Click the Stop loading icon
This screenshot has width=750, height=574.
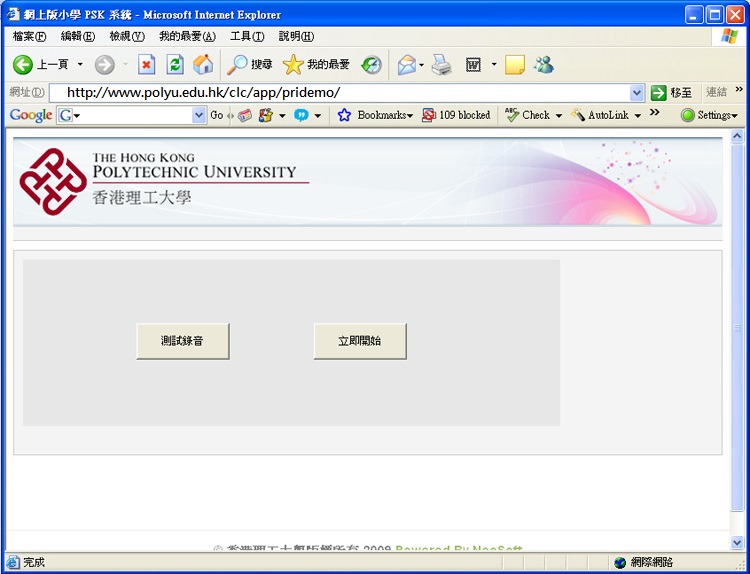coord(146,65)
